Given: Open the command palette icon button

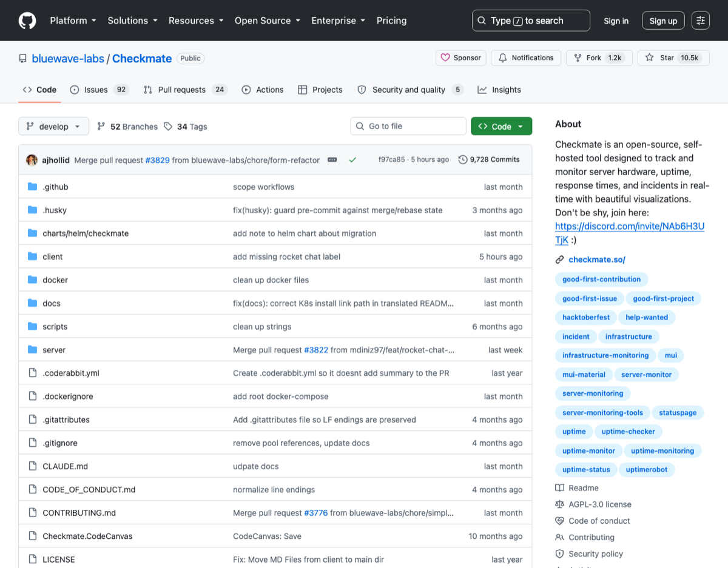Looking at the screenshot, I should (701, 21).
